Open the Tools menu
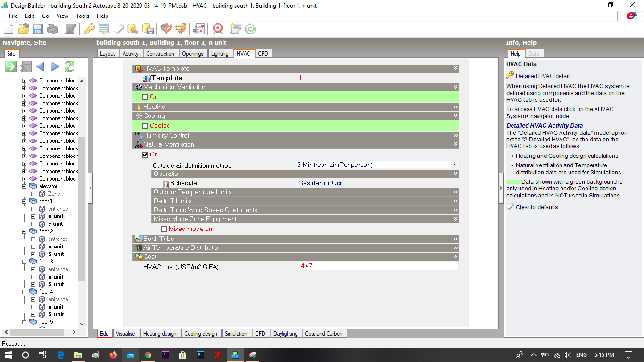This screenshot has width=644, height=362. pyautogui.click(x=83, y=16)
